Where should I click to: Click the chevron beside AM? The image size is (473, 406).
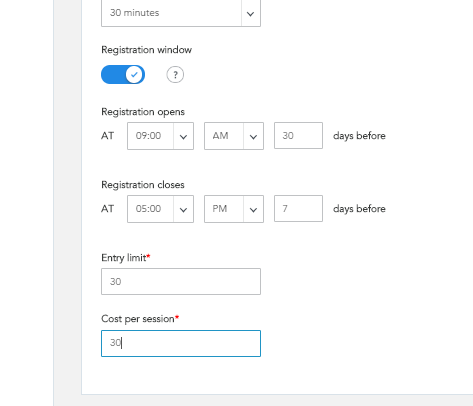[253, 136]
